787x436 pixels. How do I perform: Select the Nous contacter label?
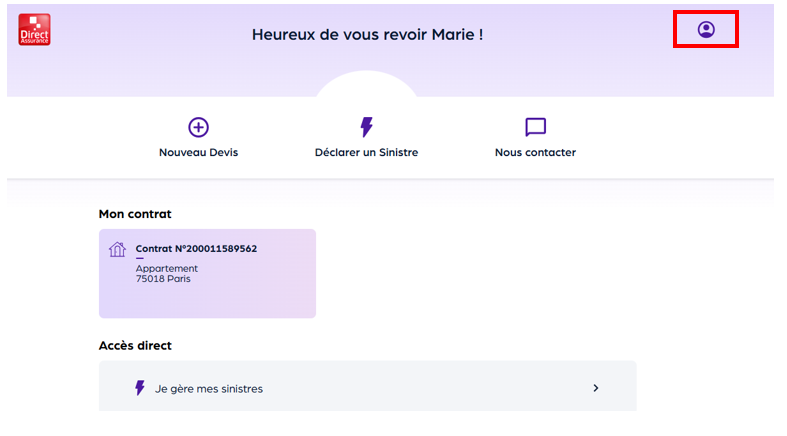pos(535,153)
